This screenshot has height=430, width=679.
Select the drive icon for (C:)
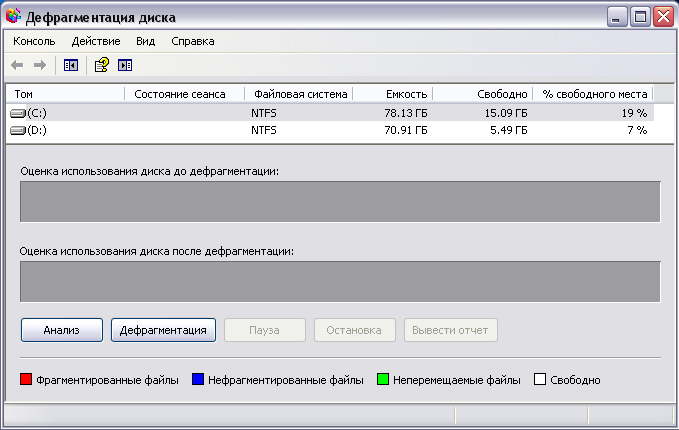pyautogui.click(x=18, y=113)
